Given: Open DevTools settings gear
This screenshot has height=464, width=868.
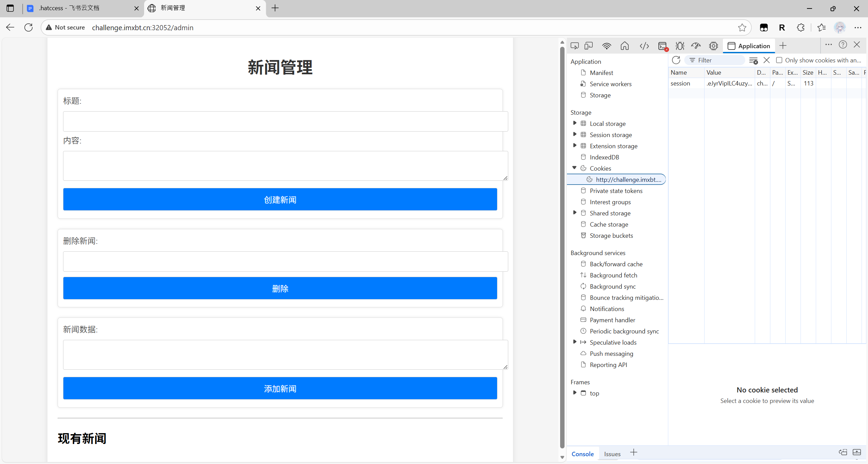Looking at the screenshot, I should point(713,45).
